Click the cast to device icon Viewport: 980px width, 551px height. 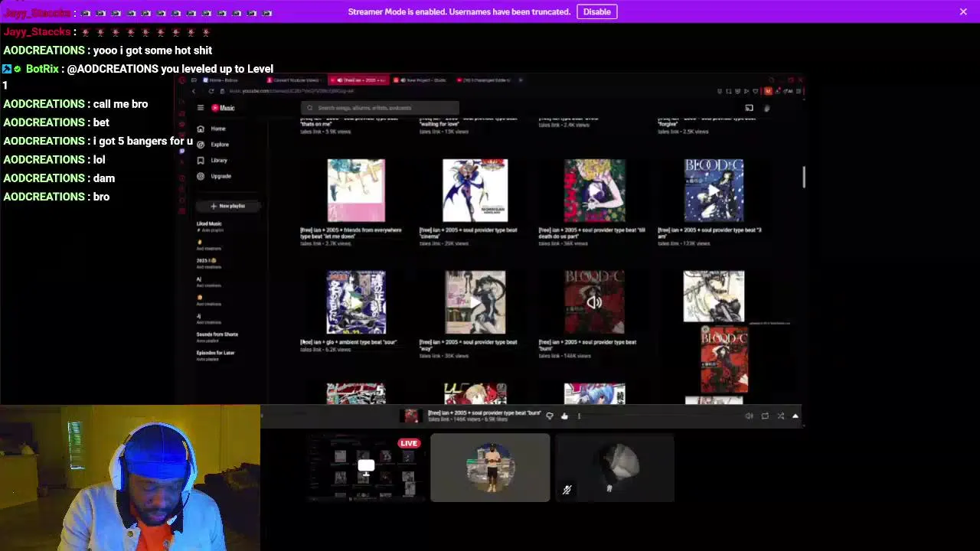(749, 108)
